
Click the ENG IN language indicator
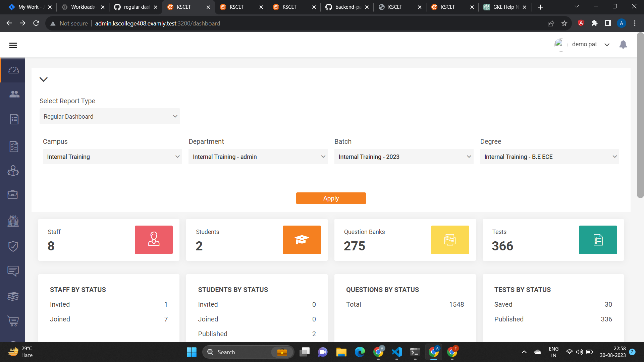tap(553, 352)
